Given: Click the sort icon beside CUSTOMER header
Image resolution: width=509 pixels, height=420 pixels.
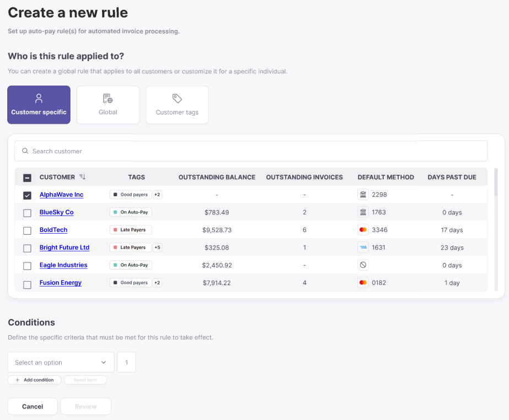Looking at the screenshot, I should 82,177.
